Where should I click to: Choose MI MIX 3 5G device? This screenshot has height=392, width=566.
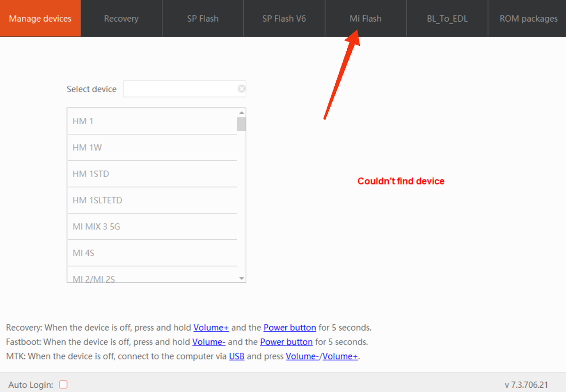pyautogui.click(x=152, y=227)
